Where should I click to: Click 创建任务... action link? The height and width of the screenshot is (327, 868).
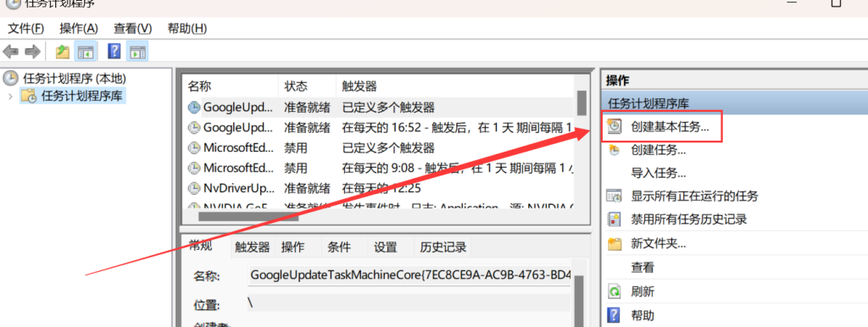[x=659, y=149]
